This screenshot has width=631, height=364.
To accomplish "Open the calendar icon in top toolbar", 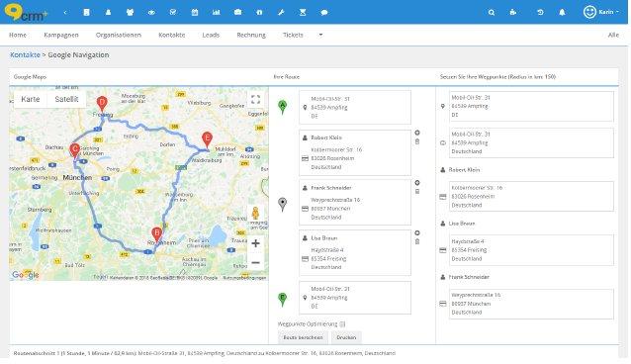I will coord(195,13).
